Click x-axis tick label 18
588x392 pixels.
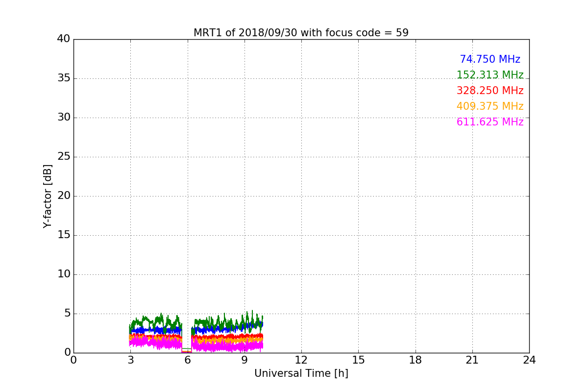[x=416, y=361]
